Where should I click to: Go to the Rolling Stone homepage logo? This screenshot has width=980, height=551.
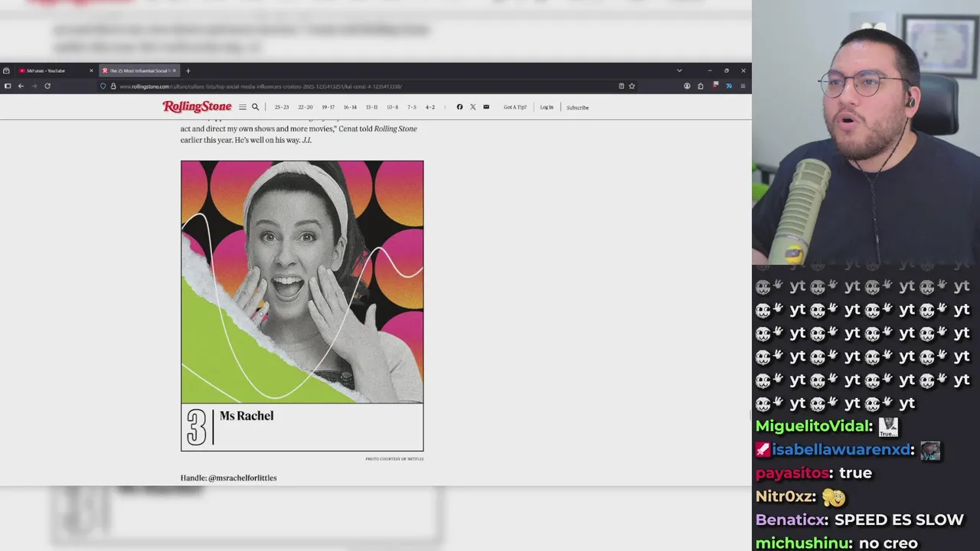(197, 107)
